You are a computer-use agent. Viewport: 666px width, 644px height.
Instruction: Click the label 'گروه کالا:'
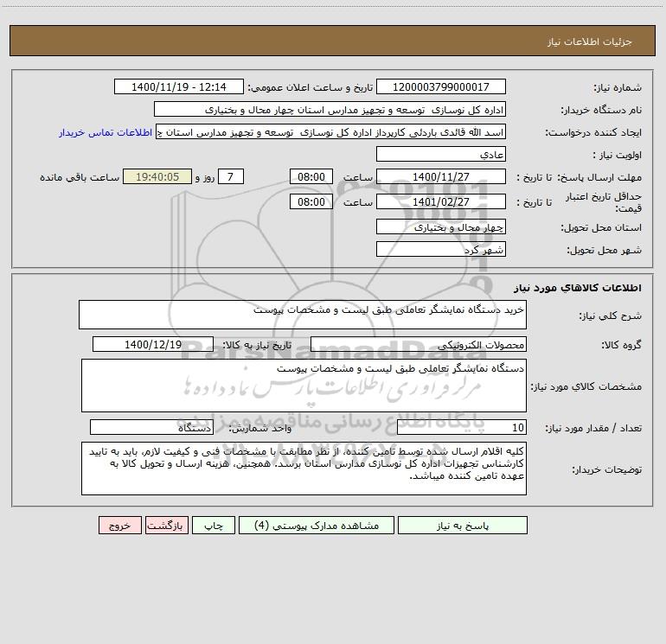click(621, 345)
